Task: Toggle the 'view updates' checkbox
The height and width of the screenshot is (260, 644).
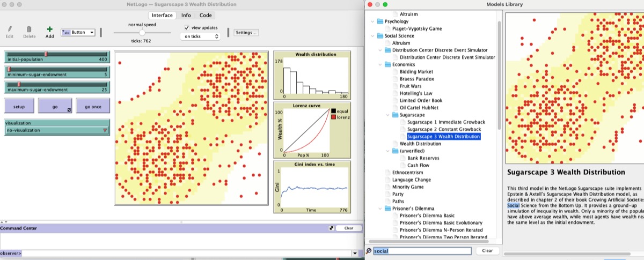Action: point(186,27)
